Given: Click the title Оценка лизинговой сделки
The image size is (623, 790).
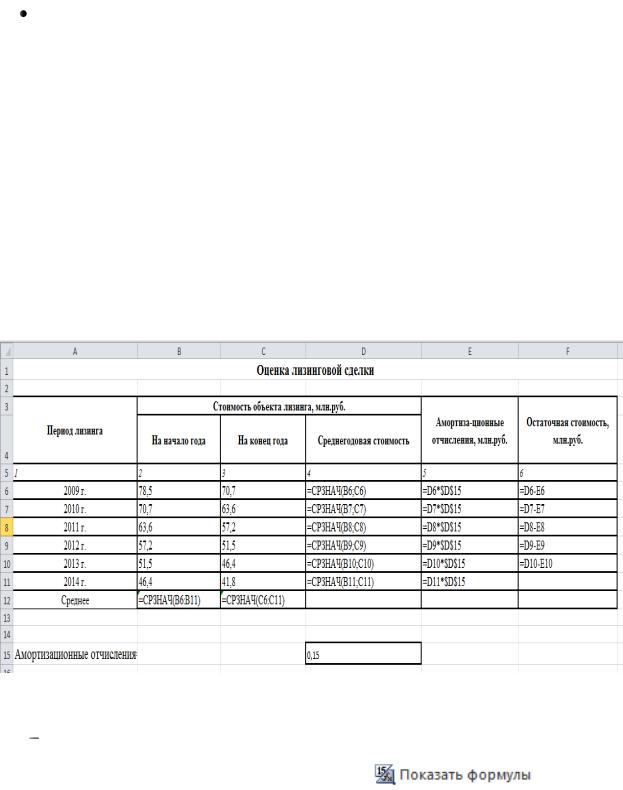Looking at the screenshot, I should point(315,370).
